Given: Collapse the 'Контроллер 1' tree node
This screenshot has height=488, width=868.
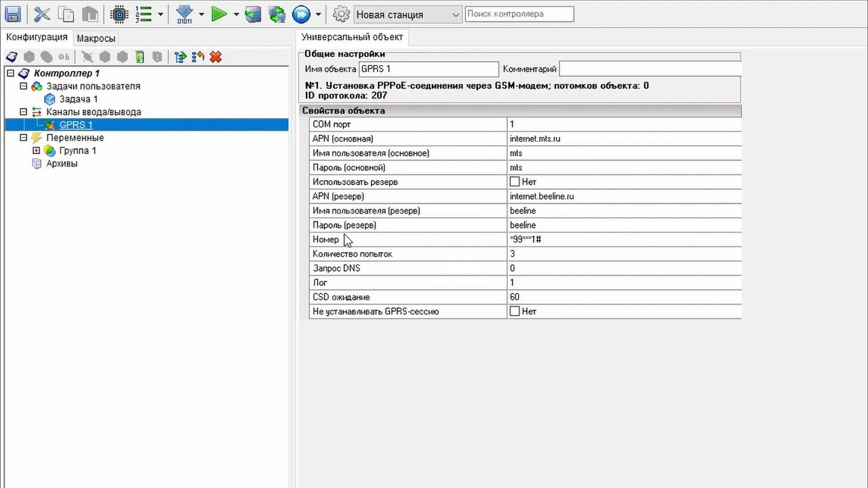Looking at the screenshot, I should [x=10, y=73].
